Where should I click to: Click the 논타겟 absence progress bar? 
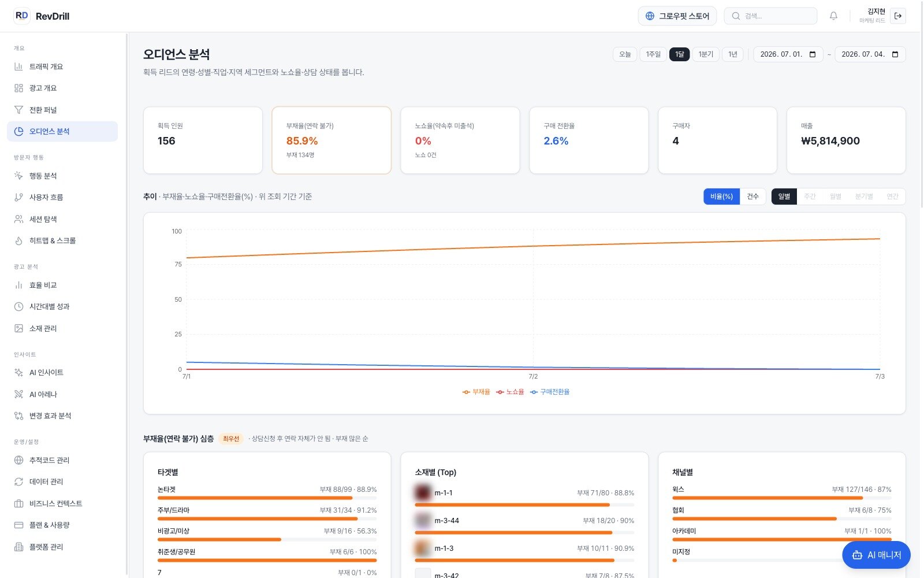point(267,498)
